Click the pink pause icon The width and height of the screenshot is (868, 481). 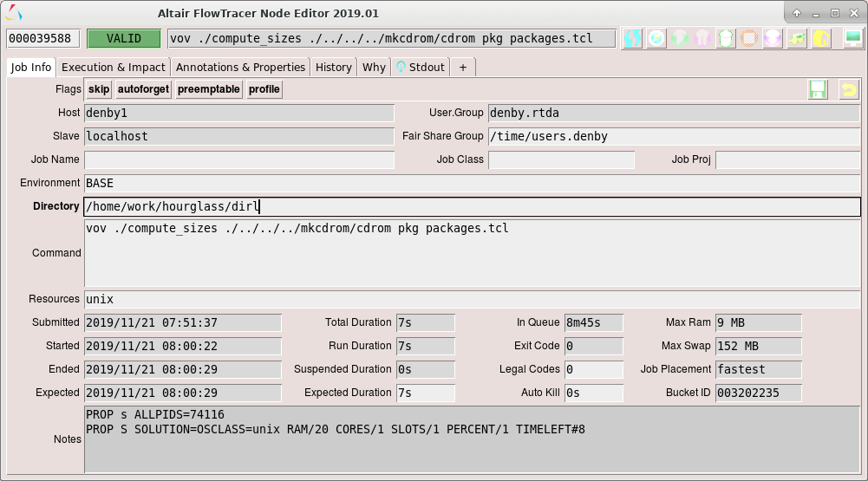pos(702,38)
